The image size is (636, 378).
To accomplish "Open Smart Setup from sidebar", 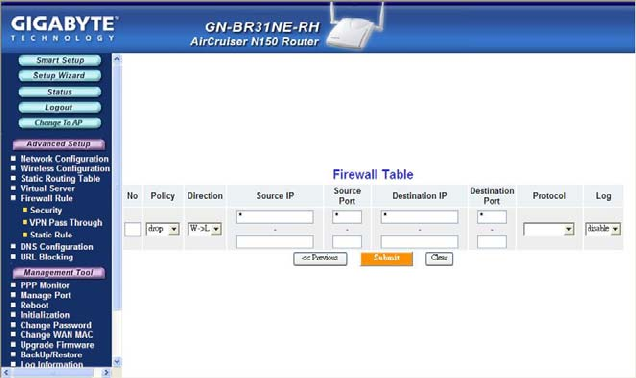I will click(x=60, y=60).
